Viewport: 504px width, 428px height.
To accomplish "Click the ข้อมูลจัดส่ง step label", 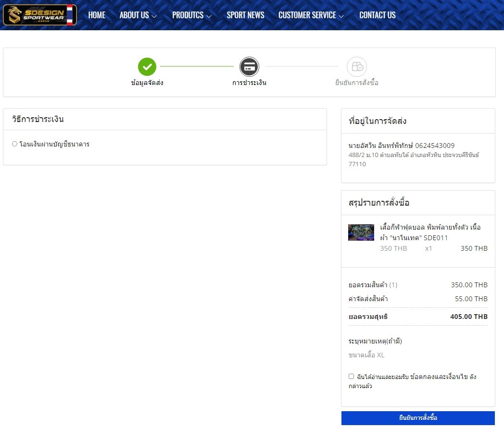I will coord(147,83).
